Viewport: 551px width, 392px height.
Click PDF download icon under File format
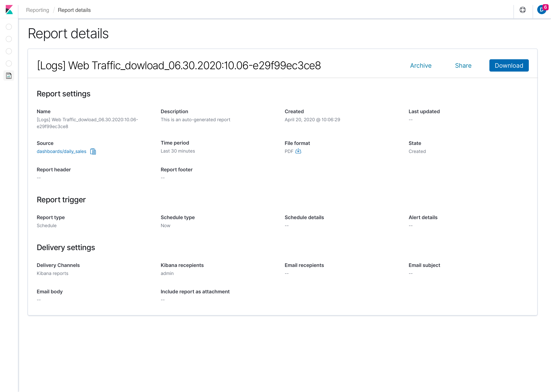[x=298, y=151]
